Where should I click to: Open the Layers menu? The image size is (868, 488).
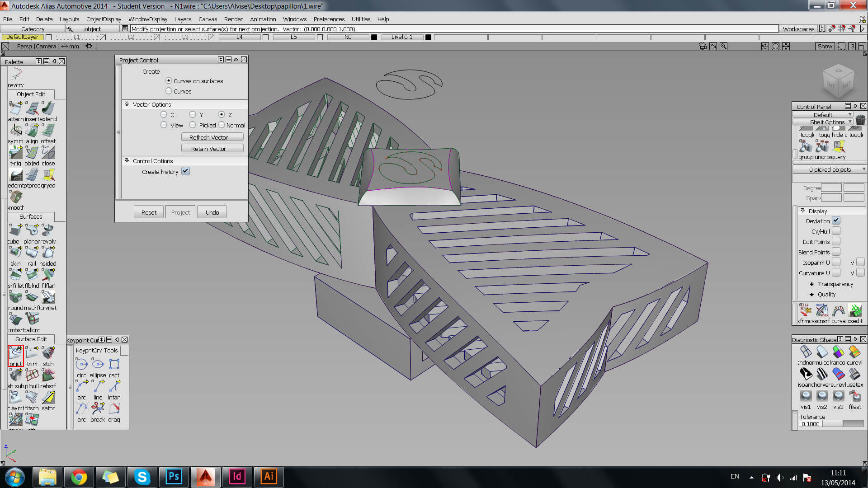pyautogui.click(x=183, y=19)
